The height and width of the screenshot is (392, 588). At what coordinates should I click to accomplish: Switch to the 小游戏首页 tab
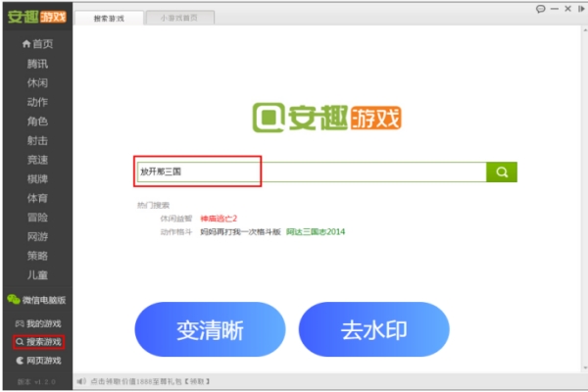coord(179,18)
